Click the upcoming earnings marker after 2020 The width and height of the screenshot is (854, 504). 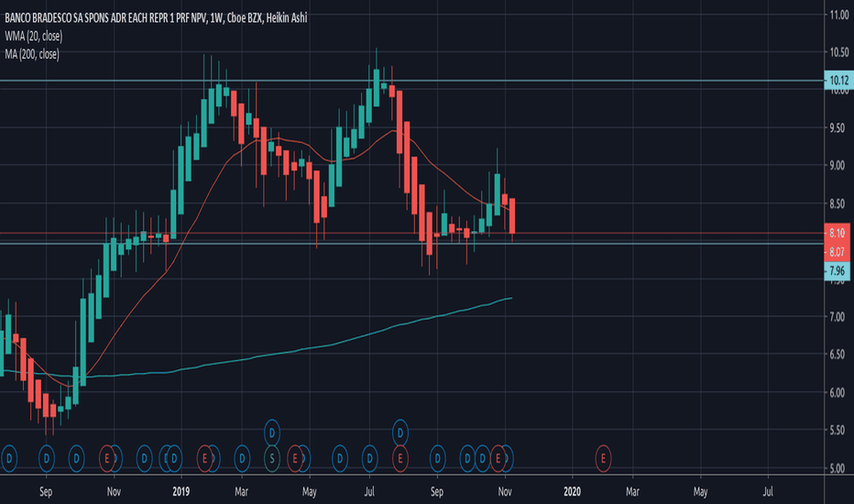[x=603, y=459]
